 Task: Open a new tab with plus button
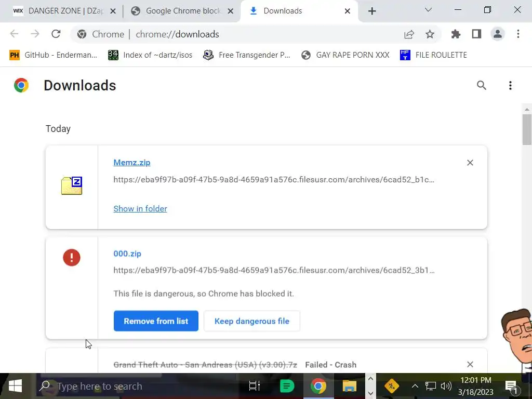tap(372, 11)
